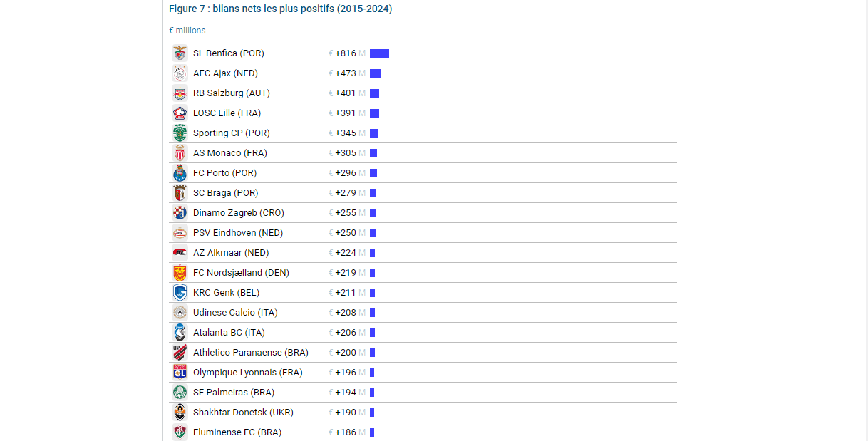This screenshot has width=868, height=441.
Task: Click the SL Benfica club crest
Action: pyautogui.click(x=180, y=53)
